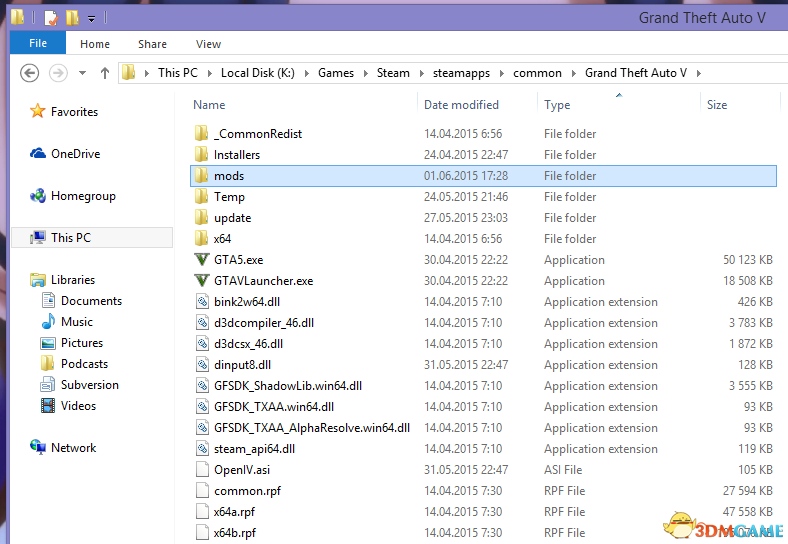788x544 pixels.
Task: Select the GFSDK_TXAA_AlphaResolve.win64.dll file icon
Action: [x=202, y=427]
